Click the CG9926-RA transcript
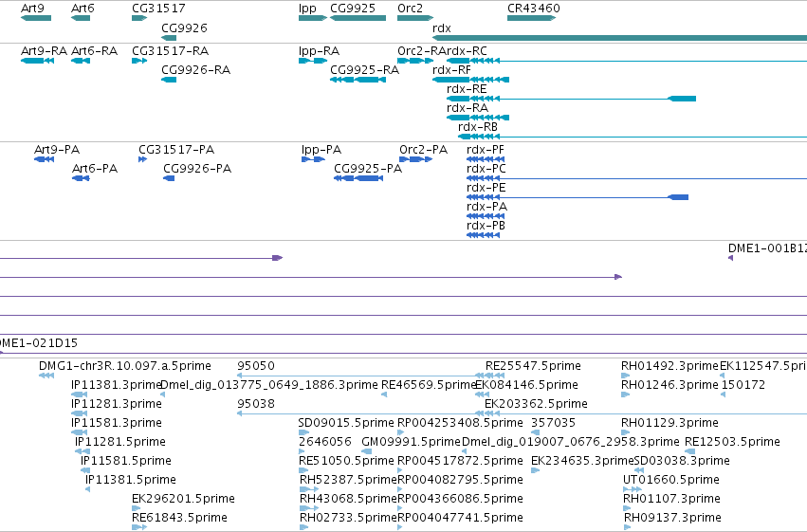 (x=169, y=80)
